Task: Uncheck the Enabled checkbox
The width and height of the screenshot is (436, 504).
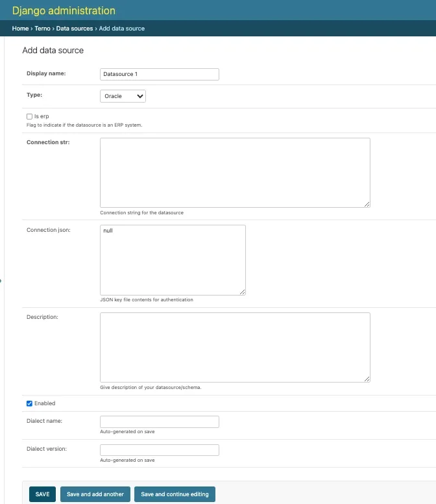Action: pyautogui.click(x=29, y=403)
